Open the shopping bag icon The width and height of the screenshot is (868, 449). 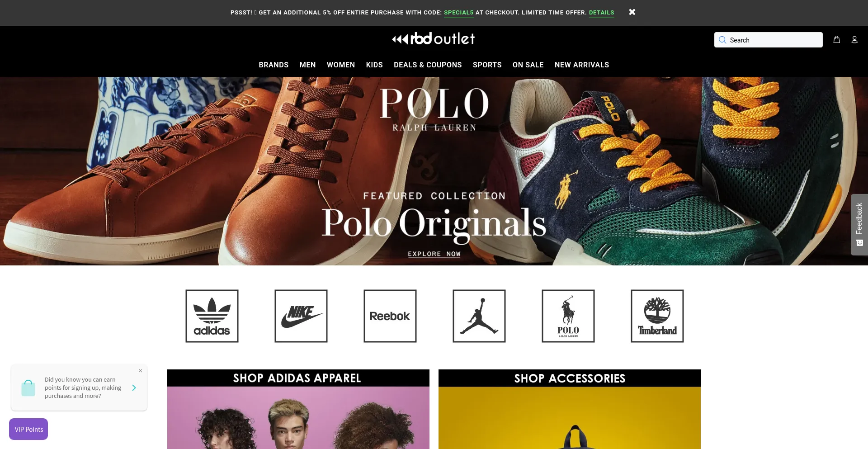pyautogui.click(x=836, y=40)
